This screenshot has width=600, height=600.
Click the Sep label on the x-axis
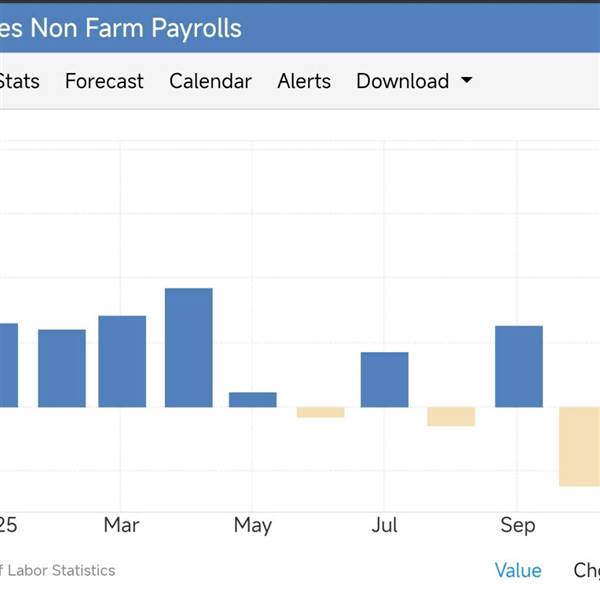(x=518, y=525)
